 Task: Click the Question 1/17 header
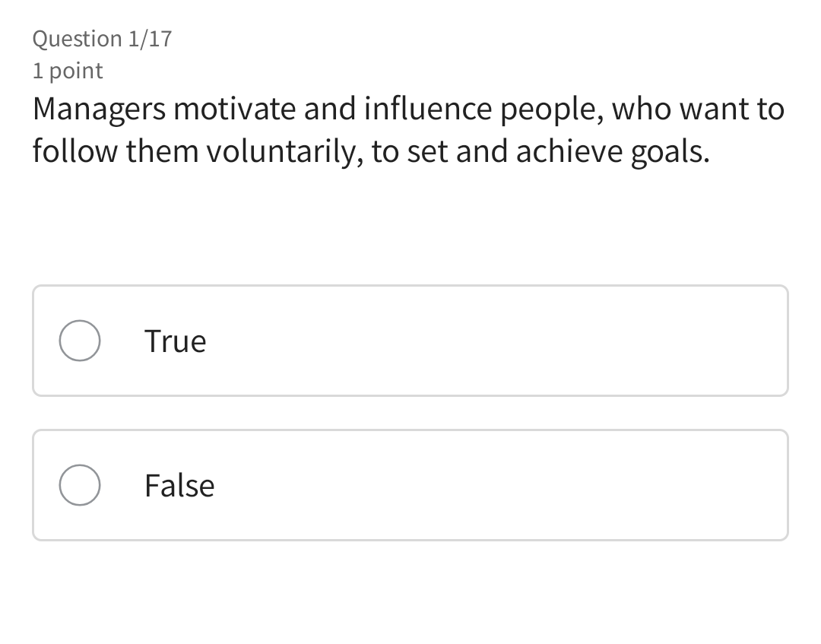(x=102, y=39)
